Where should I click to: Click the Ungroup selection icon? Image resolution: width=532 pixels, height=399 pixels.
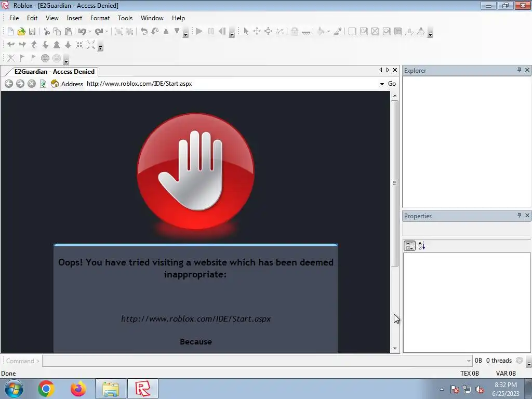129,32
